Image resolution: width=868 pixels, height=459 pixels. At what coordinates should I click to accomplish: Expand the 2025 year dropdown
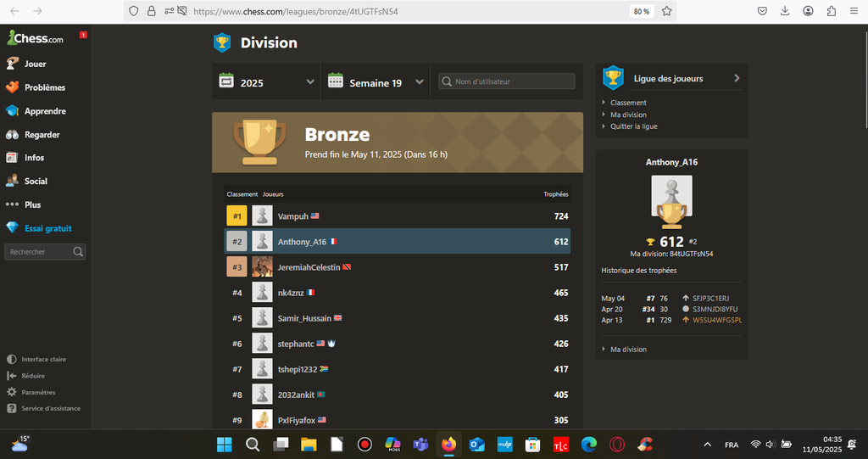[x=267, y=82]
